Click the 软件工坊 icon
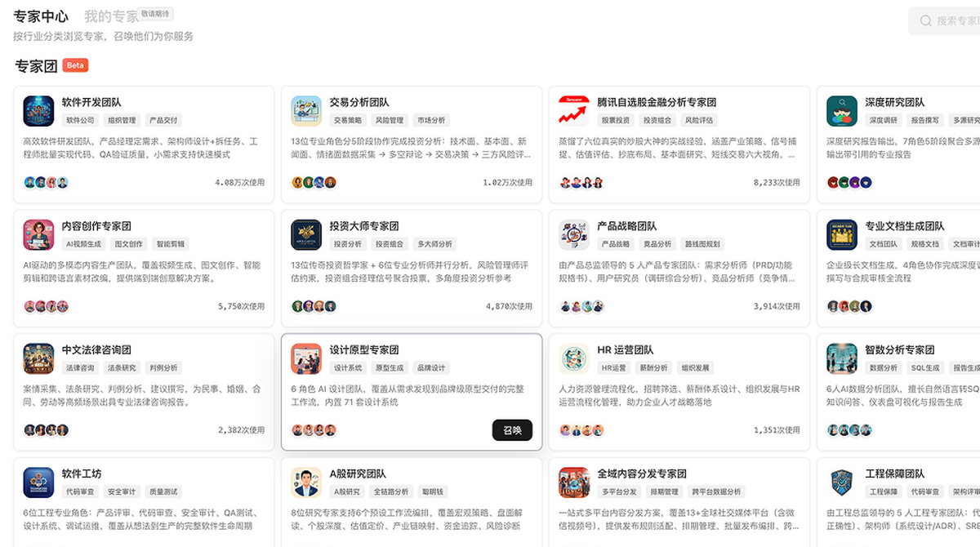The height and width of the screenshot is (547, 980). (x=38, y=483)
